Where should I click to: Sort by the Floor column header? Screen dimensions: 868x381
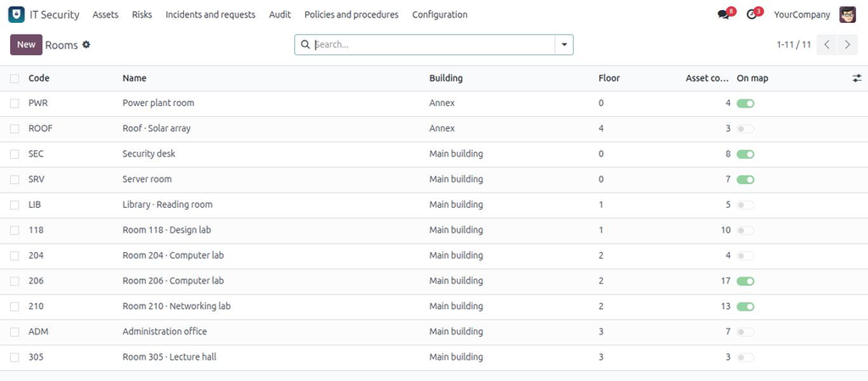(609, 79)
